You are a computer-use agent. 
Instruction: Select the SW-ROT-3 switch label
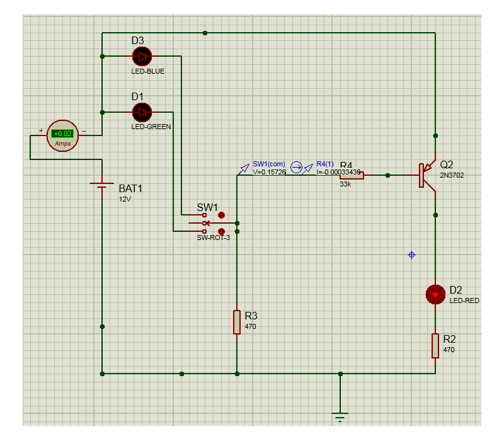tap(214, 238)
